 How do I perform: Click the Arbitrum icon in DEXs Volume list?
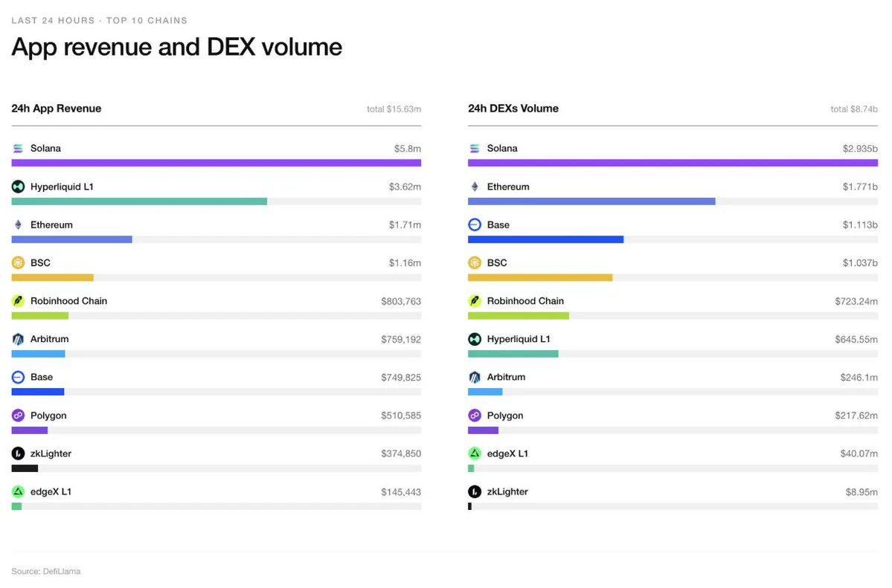(x=475, y=377)
